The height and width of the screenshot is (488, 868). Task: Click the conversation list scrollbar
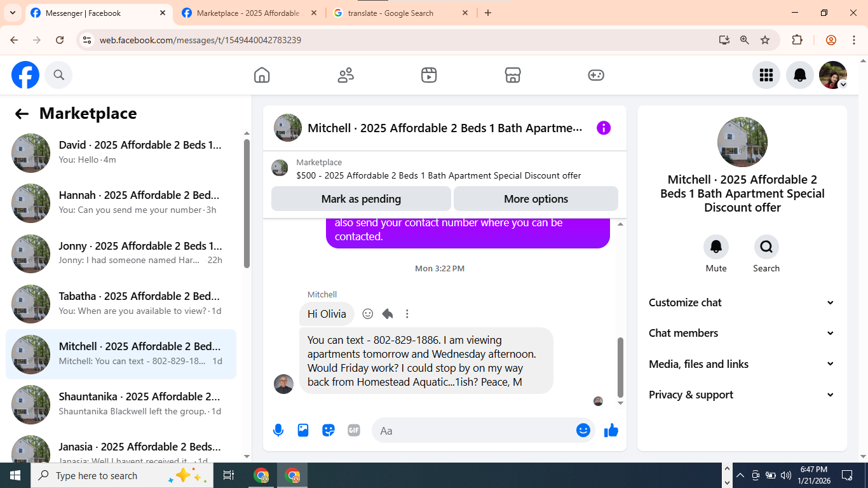247,203
